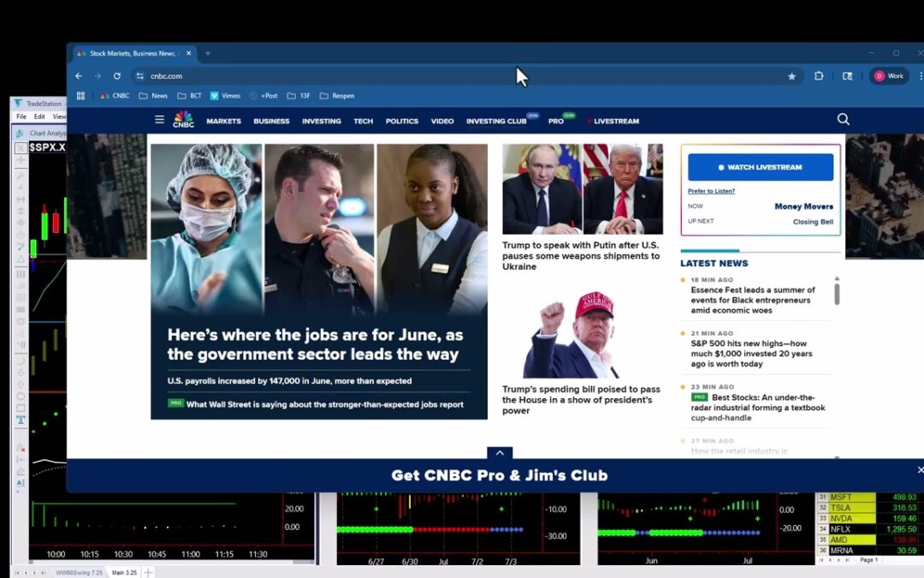Close the Get CNBC Pro banner

pyautogui.click(x=921, y=470)
